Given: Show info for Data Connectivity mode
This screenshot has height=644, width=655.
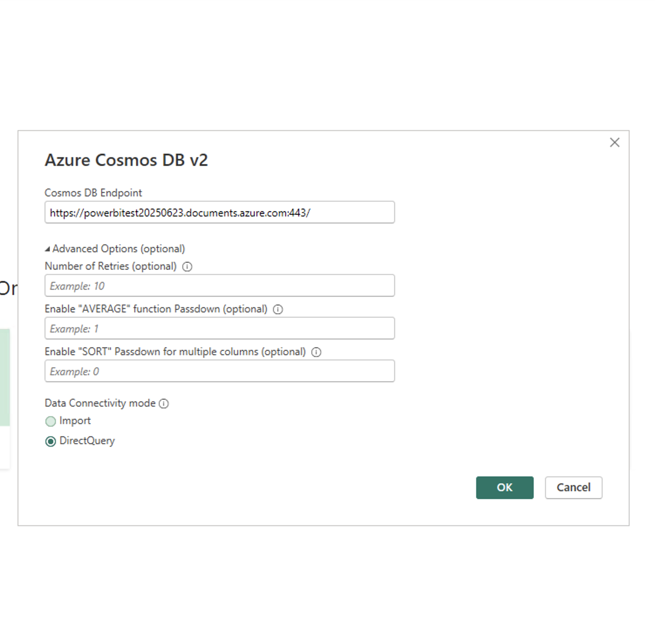Looking at the screenshot, I should (x=164, y=404).
